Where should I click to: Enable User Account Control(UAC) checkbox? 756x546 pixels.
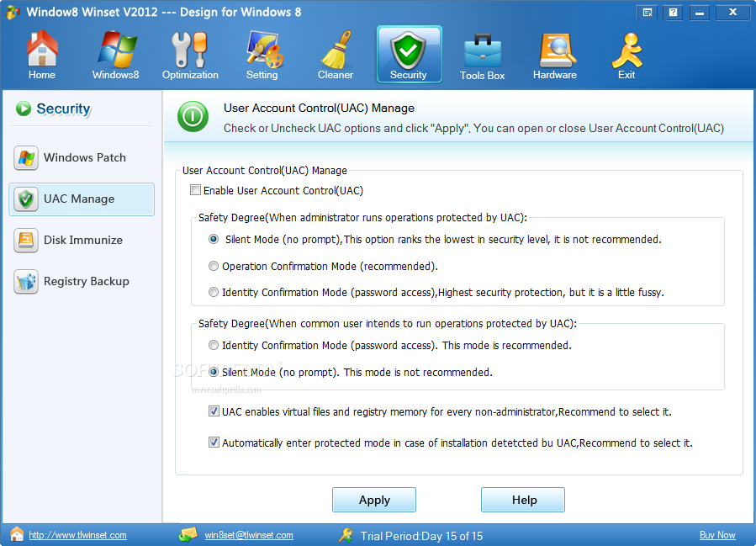195,190
